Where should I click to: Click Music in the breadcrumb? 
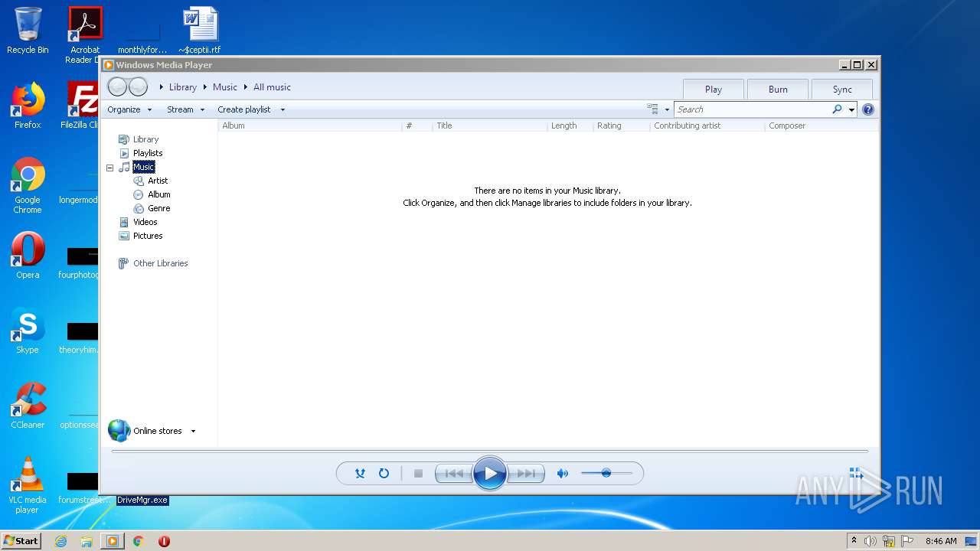(x=225, y=87)
